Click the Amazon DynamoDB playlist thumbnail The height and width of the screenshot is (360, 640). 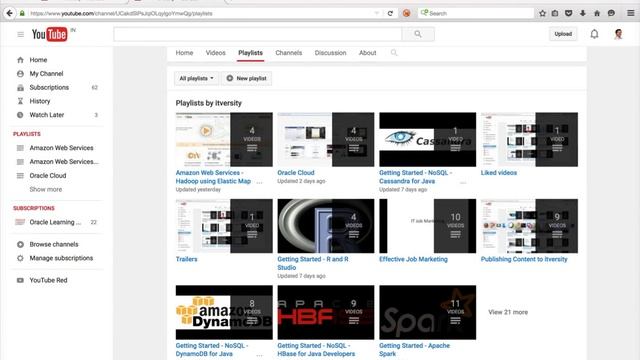224,312
